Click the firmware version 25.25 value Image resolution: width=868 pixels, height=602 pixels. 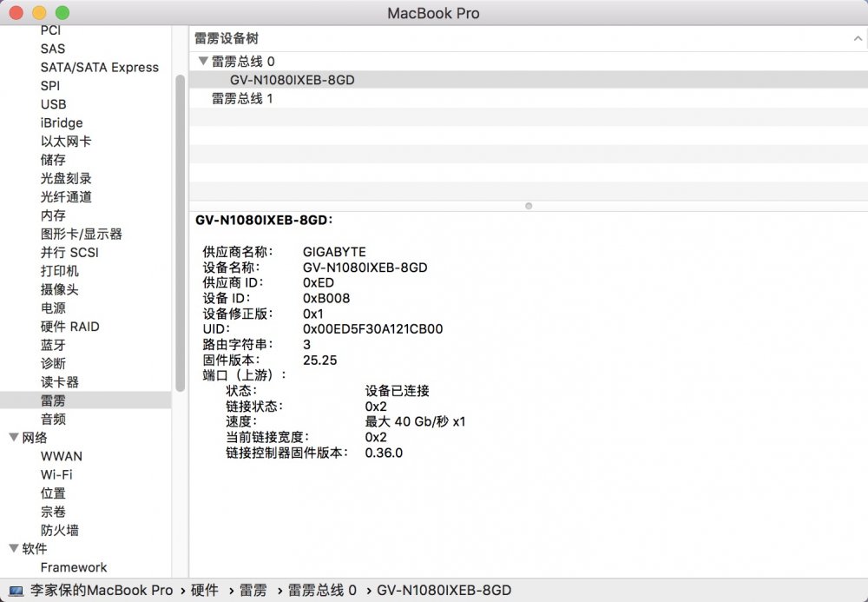[320, 360]
